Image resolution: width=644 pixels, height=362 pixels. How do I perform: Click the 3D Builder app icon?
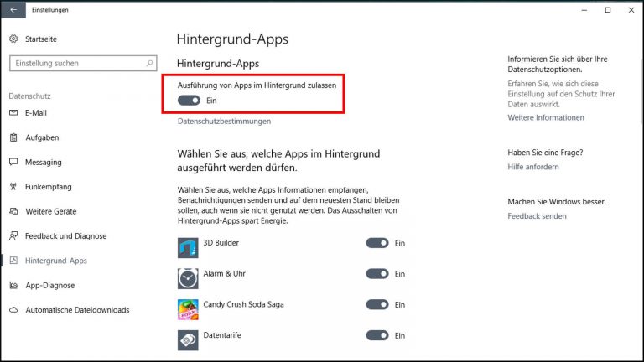pyautogui.click(x=188, y=247)
